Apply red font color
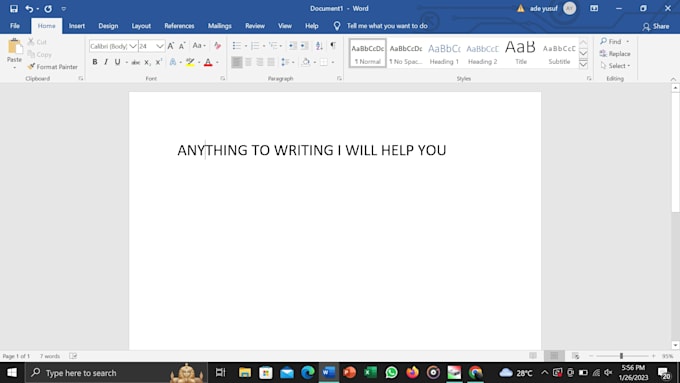This screenshot has height=383, width=680. 208,62
